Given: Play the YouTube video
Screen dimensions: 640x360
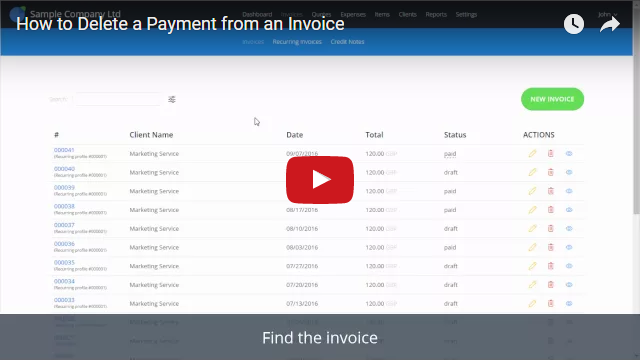Looking at the screenshot, I should [320, 180].
